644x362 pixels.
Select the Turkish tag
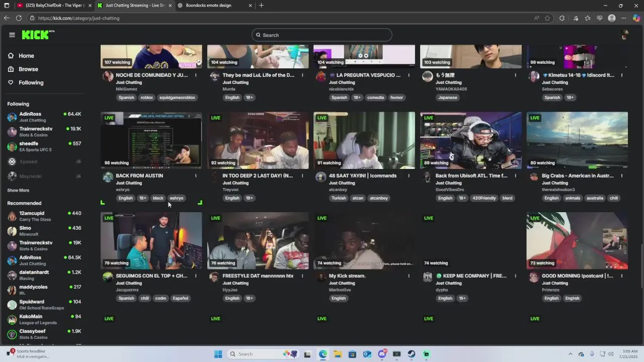coord(339,198)
